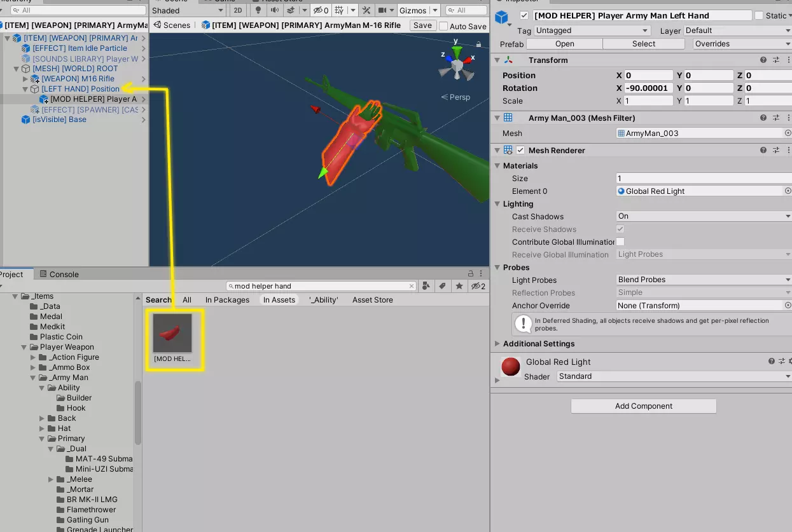This screenshot has height=532, width=792.
Task: Click the Search by Type icon
Action: click(x=426, y=286)
